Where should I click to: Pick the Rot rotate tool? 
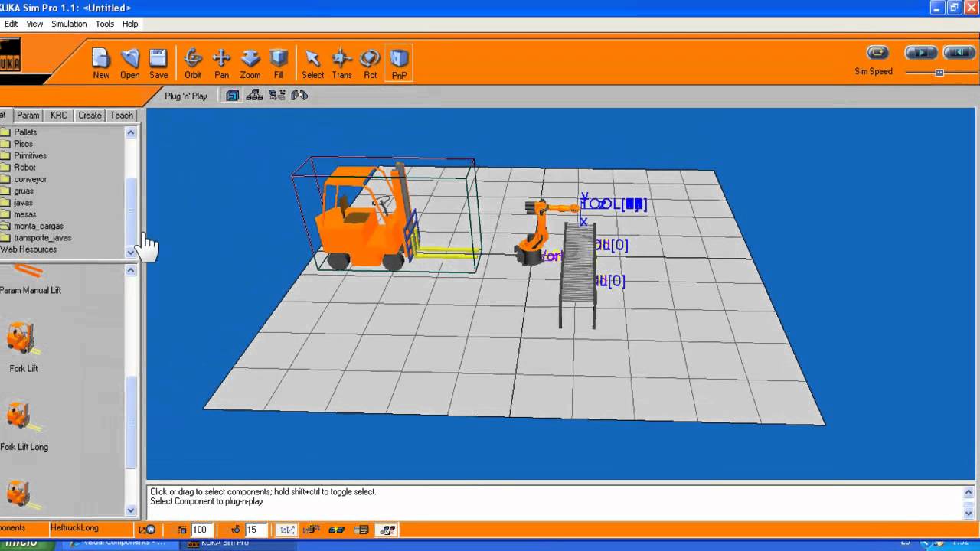click(371, 64)
